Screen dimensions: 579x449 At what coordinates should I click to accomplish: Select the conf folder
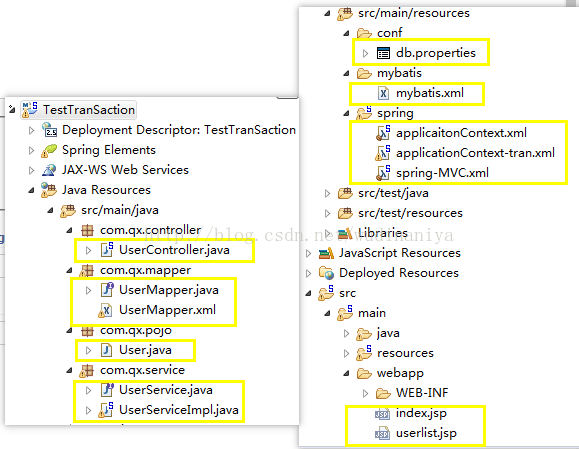coord(389,33)
